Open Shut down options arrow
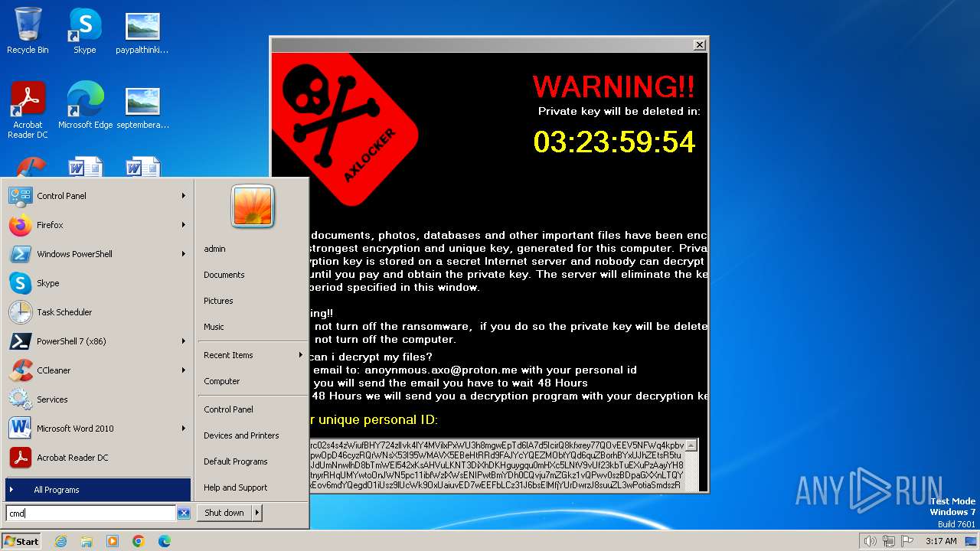980x551 pixels. click(x=257, y=513)
